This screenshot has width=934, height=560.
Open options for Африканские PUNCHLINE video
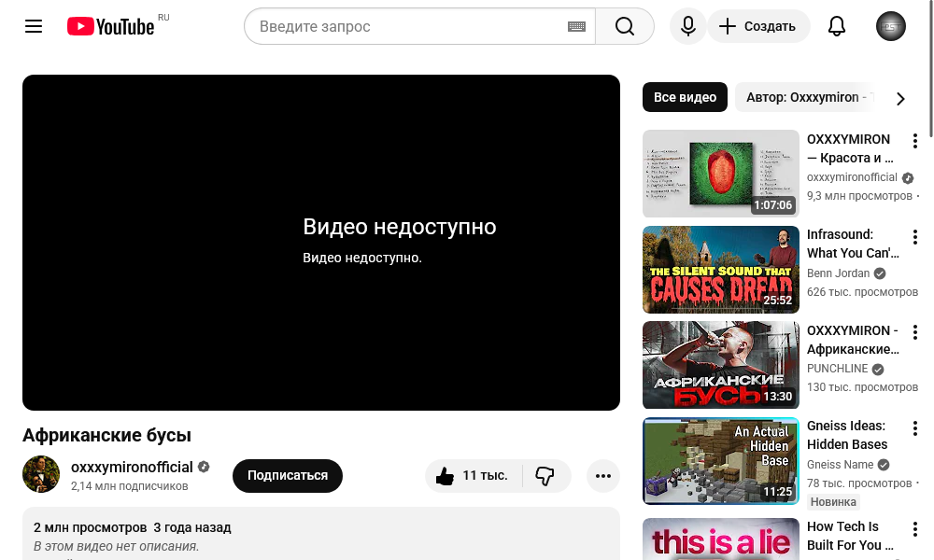pyautogui.click(x=915, y=332)
